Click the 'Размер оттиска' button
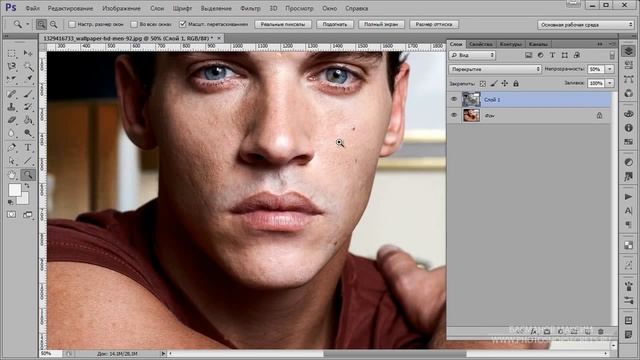 pyautogui.click(x=434, y=24)
